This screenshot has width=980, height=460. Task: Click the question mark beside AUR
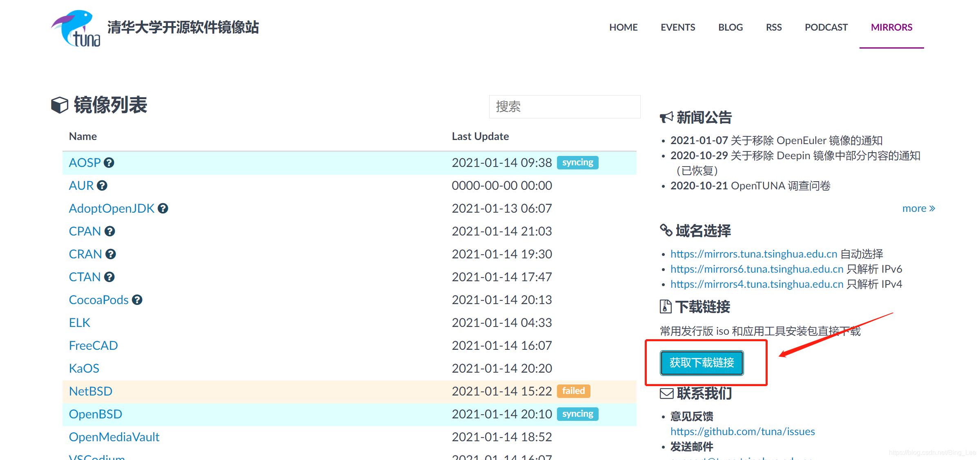click(x=102, y=186)
